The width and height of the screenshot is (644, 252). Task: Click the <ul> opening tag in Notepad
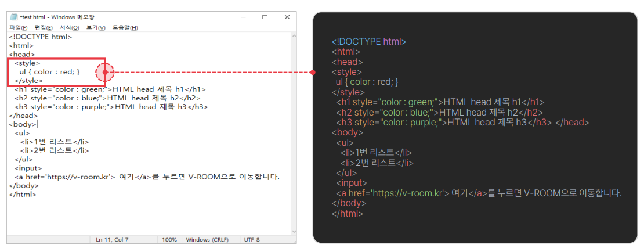[x=22, y=133]
